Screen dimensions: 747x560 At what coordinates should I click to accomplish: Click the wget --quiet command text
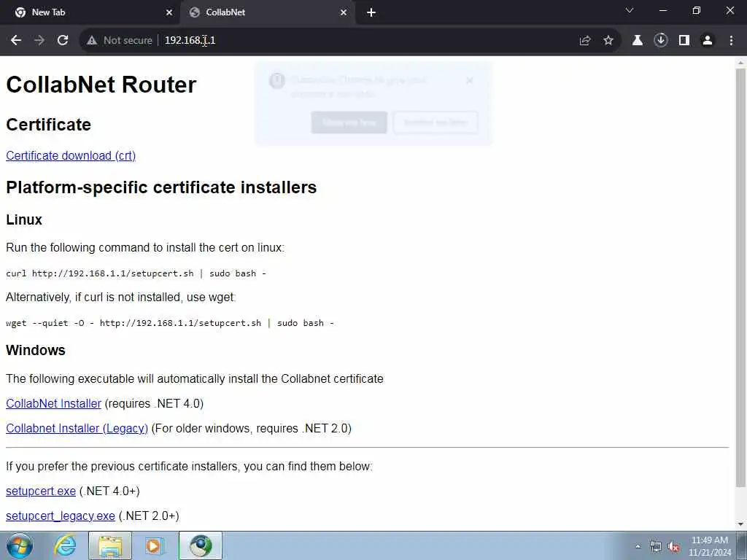[169, 323]
